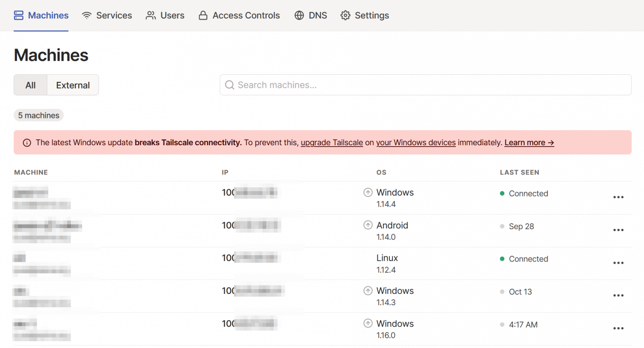Viewport: 644px width, 348px height.
Task: Click the Android OS label
Action: point(392,225)
